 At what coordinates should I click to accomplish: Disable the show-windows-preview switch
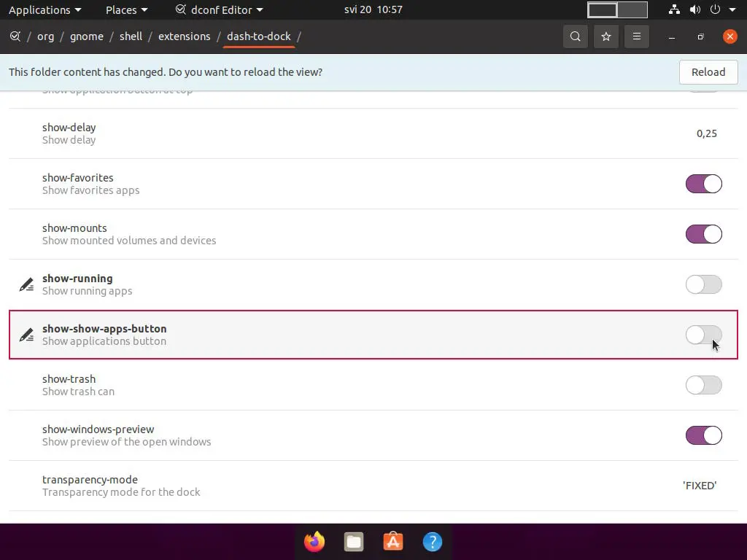(x=704, y=435)
